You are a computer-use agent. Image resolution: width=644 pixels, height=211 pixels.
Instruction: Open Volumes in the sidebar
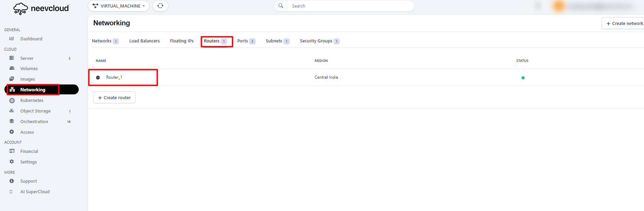coord(29,69)
